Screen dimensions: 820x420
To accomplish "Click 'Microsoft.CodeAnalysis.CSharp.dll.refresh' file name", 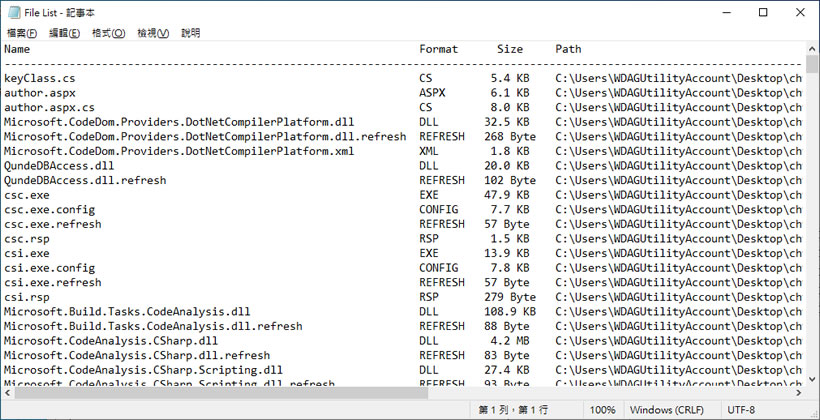I will pyautogui.click(x=137, y=356).
